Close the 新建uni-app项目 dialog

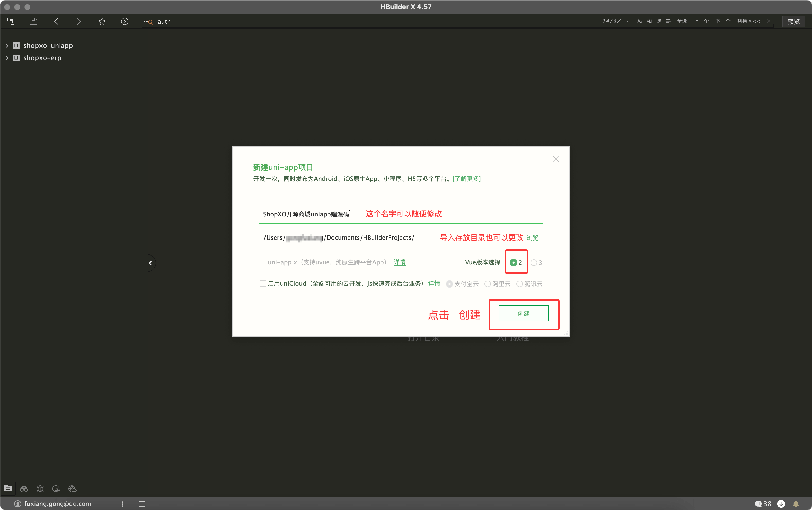pos(556,159)
